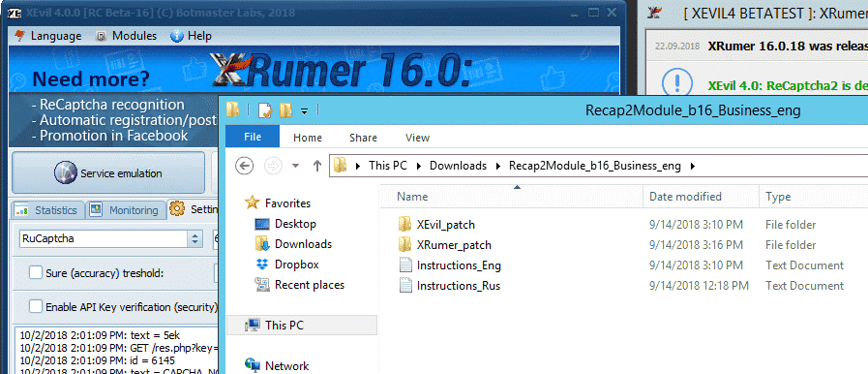Go back in Explorer navigation
This screenshot has height=374, width=868.
coord(244,165)
